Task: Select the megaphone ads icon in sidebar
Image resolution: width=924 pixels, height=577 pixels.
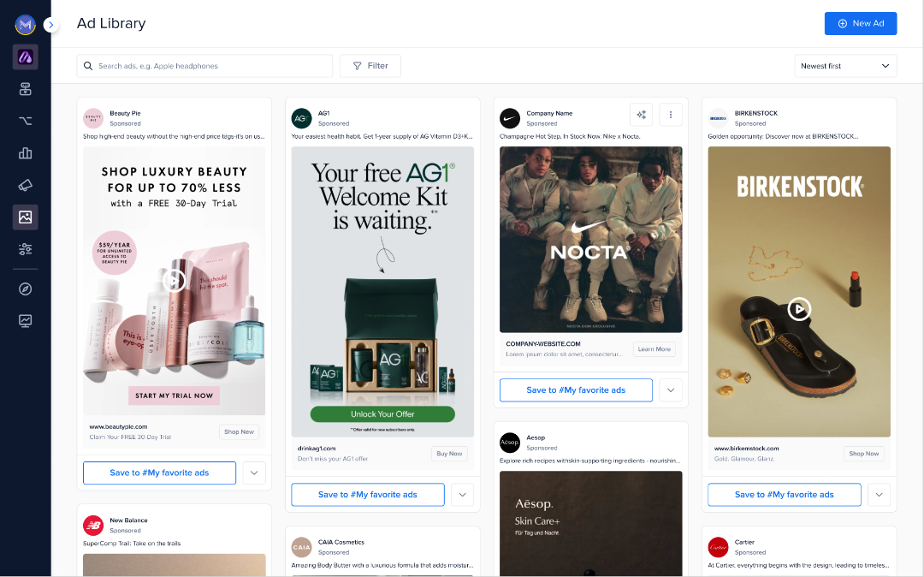Action: pyautogui.click(x=25, y=185)
